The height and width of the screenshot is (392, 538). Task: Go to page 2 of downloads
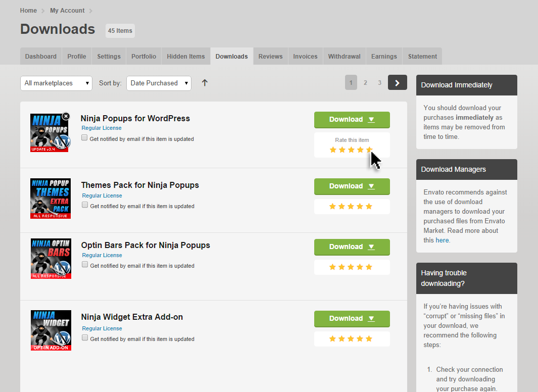(x=365, y=83)
